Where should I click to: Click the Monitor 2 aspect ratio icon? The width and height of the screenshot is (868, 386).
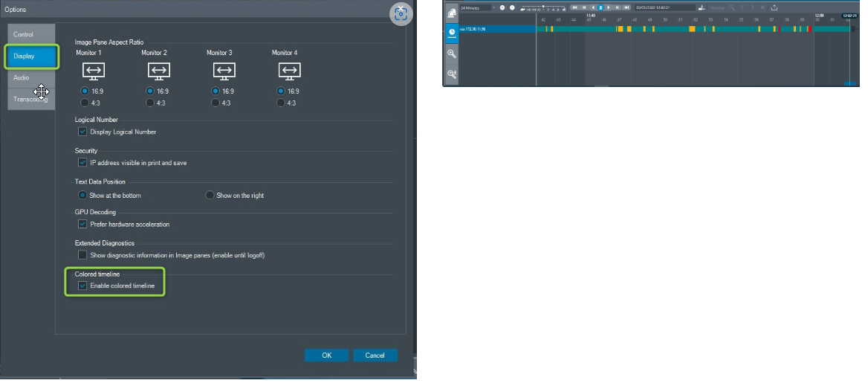159,71
